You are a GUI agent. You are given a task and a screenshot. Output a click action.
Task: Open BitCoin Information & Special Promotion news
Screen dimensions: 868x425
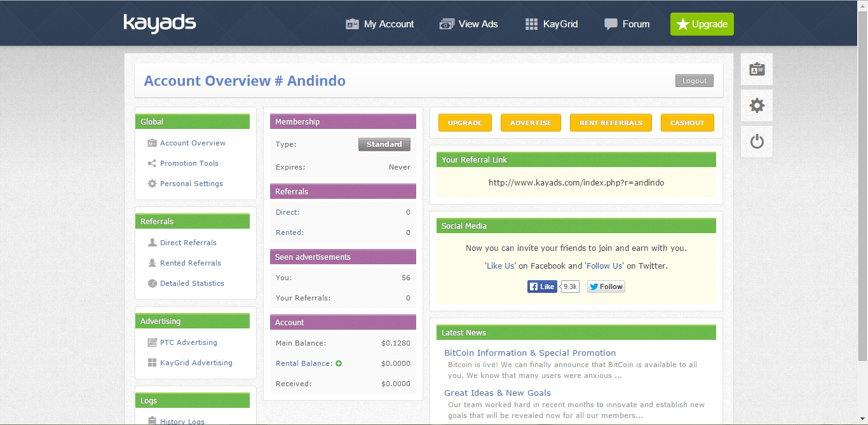(x=530, y=353)
